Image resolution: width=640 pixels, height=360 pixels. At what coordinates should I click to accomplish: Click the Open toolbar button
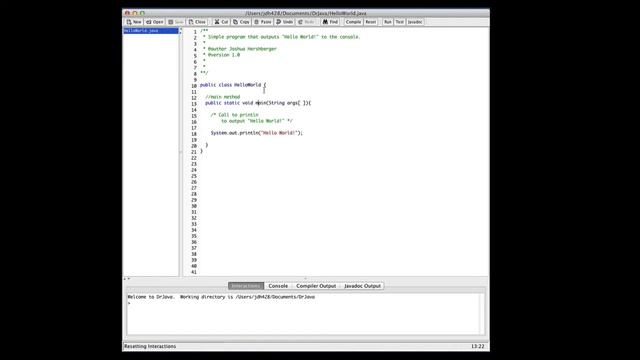click(155, 22)
